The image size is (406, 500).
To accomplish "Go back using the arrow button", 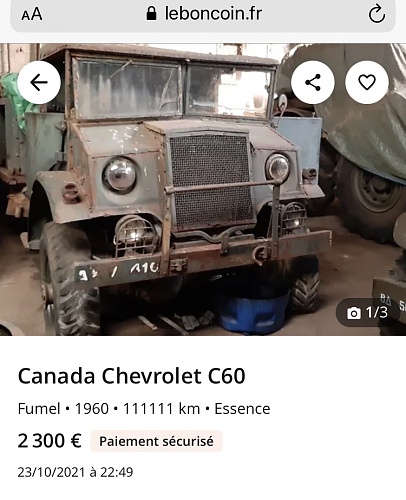I will coord(39,82).
